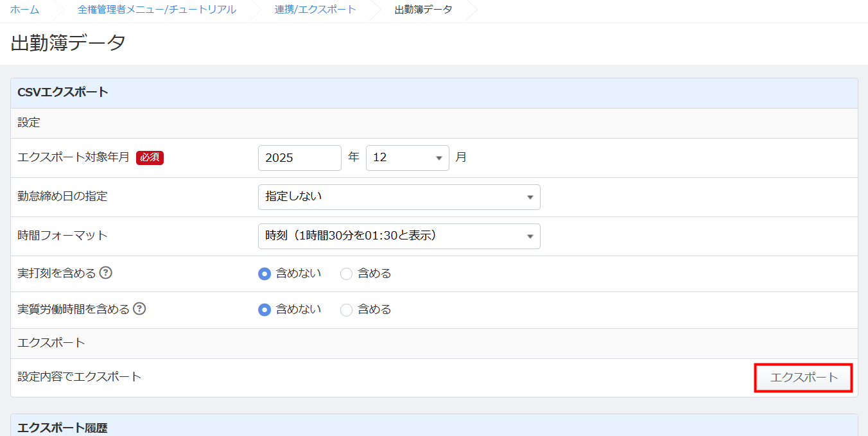Click the current 出勤簿データ breadcrumb item
This screenshot has height=436, width=868.
coord(423,10)
